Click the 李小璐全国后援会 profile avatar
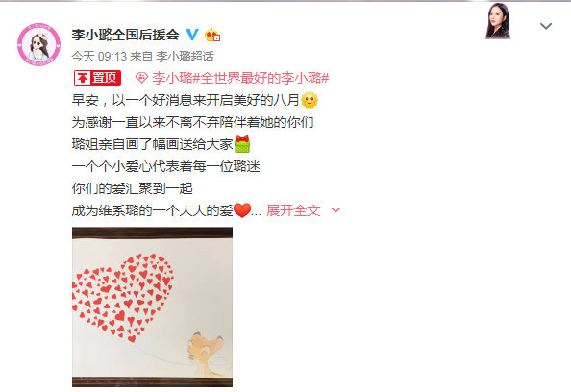571x392 pixels. 39,45
